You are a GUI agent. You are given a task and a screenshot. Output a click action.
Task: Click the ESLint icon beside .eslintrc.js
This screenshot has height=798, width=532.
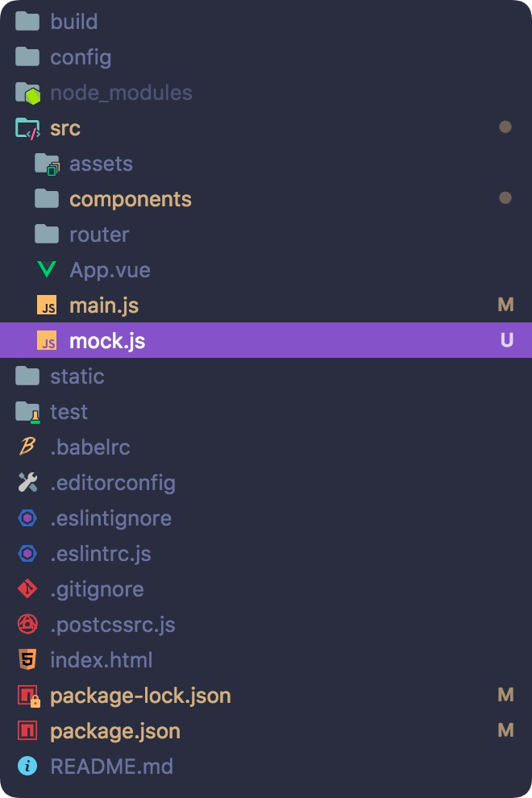tap(27, 554)
